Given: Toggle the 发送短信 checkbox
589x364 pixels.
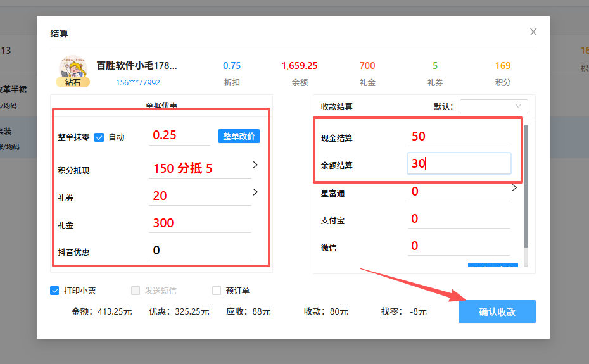Looking at the screenshot, I should coord(136,291).
